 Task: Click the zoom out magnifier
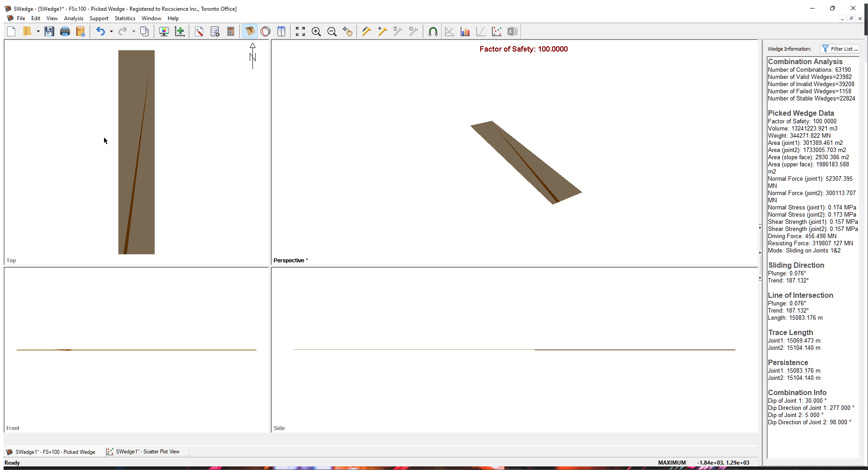click(x=332, y=31)
